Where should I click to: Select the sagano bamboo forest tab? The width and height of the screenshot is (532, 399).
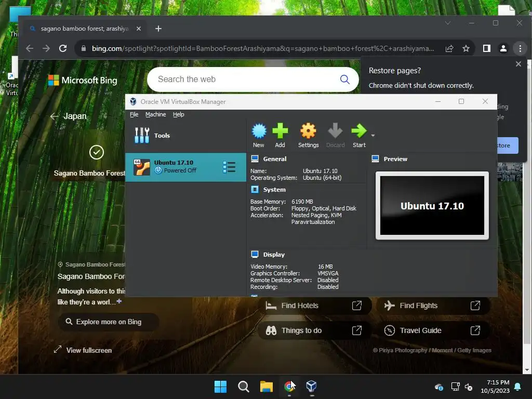86,29
